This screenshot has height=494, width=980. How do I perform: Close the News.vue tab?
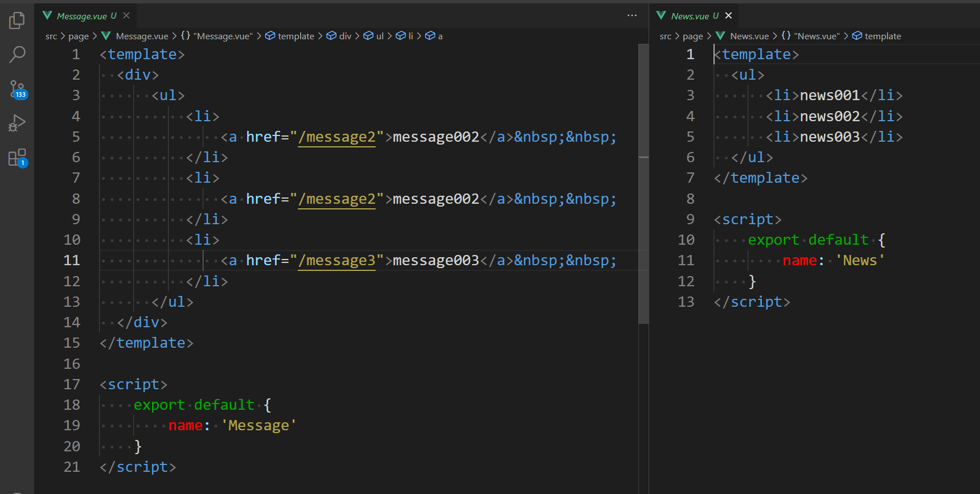coord(728,15)
